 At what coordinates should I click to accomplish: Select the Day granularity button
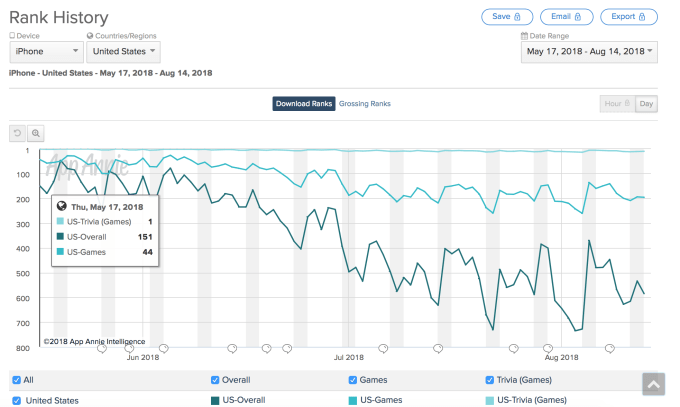(x=646, y=103)
